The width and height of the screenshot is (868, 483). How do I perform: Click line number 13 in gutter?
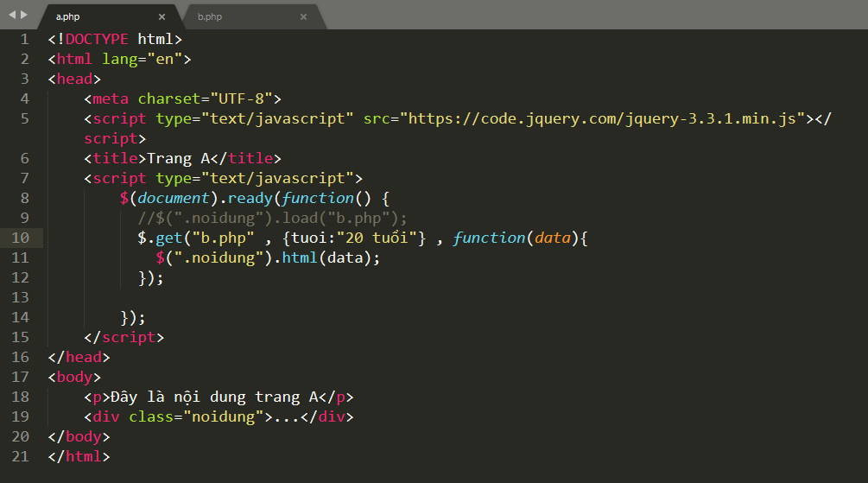tap(21, 297)
